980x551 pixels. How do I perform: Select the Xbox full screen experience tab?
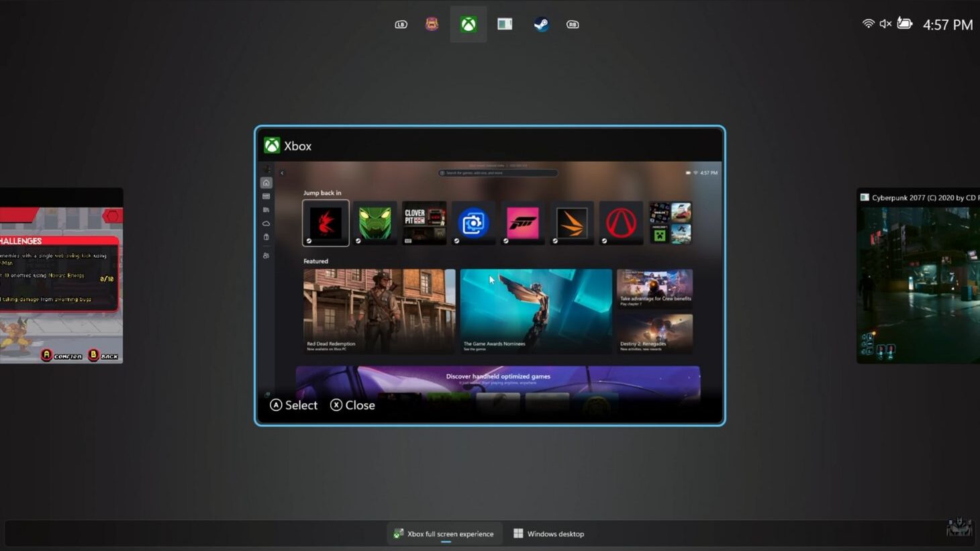pos(444,534)
